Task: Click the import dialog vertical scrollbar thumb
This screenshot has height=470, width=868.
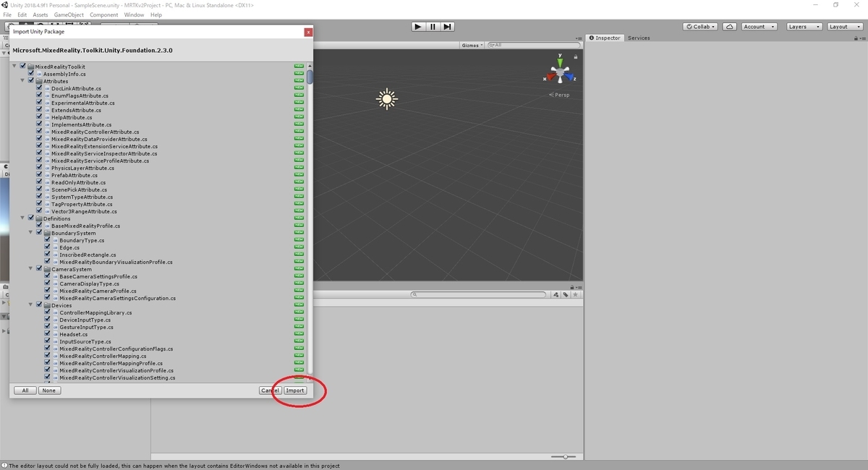Action: click(x=310, y=76)
